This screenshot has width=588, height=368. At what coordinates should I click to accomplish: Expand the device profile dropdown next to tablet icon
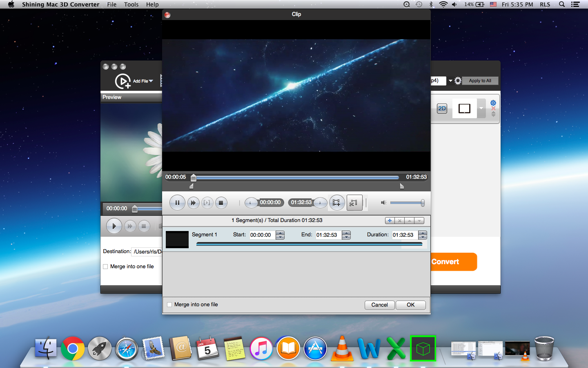(481, 109)
